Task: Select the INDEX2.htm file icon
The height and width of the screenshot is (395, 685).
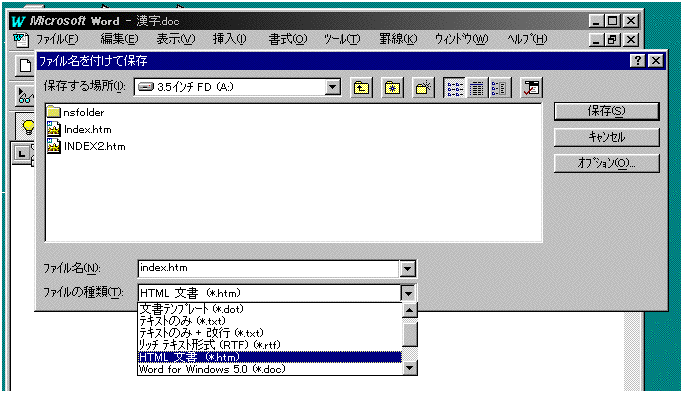Action: (x=54, y=146)
